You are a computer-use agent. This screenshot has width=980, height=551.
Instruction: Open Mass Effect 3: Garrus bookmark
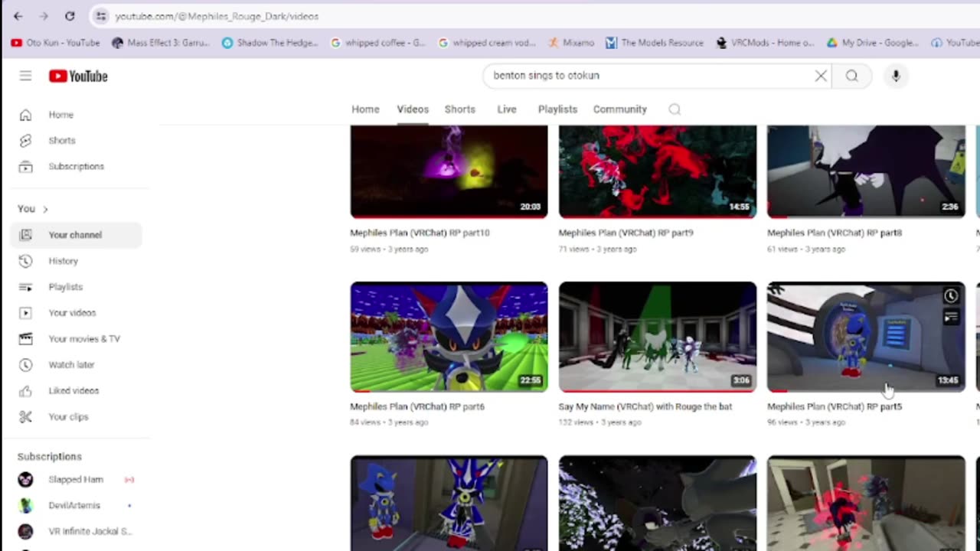(x=160, y=43)
